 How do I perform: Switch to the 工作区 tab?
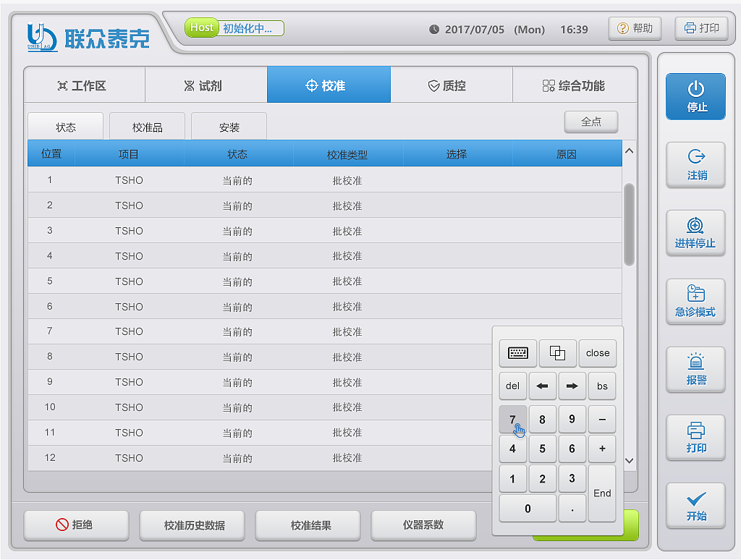pyautogui.click(x=85, y=84)
